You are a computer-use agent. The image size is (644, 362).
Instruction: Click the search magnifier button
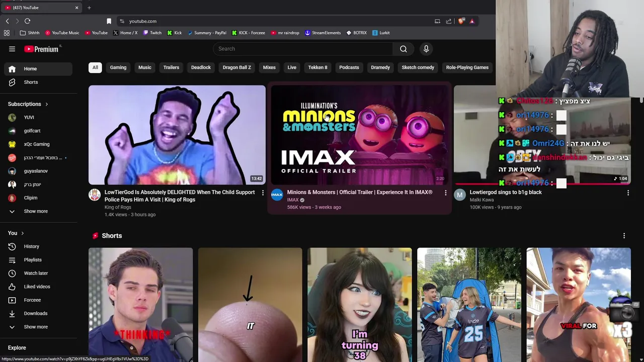[403, 49]
